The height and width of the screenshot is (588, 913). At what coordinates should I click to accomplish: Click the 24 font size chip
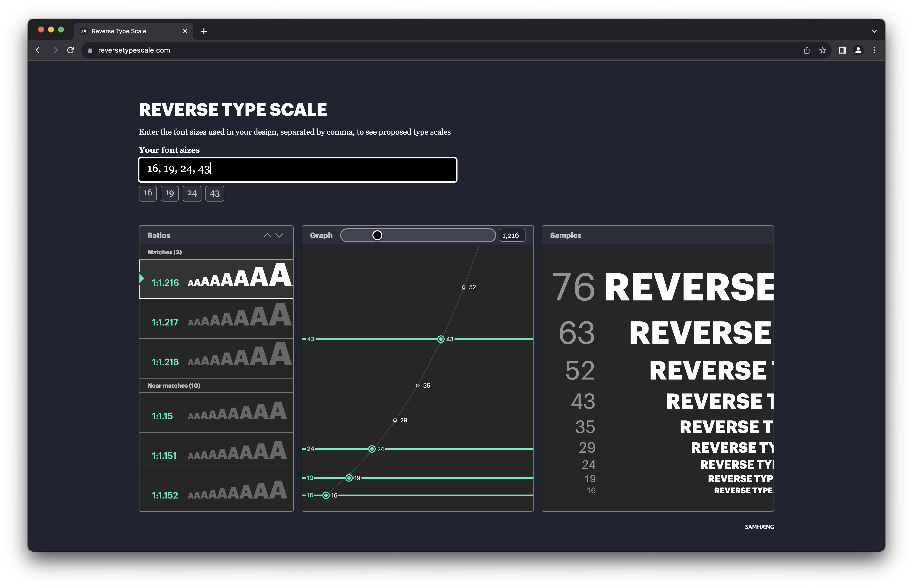point(192,193)
